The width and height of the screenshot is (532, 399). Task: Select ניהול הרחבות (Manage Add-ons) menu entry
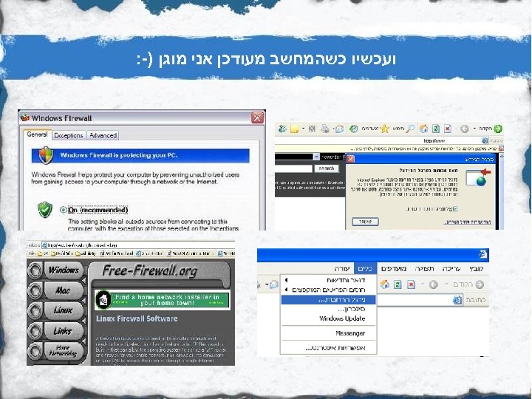[328, 300]
